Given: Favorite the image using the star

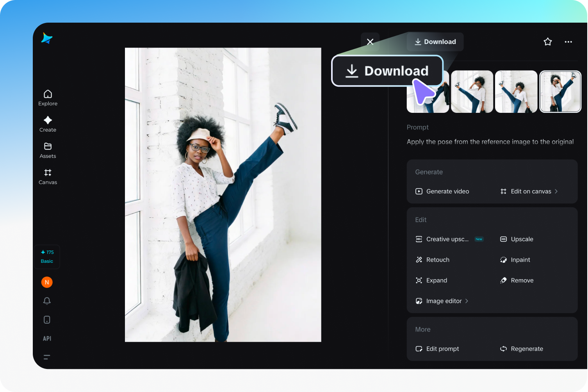Looking at the screenshot, I should [x=547, y=41].
